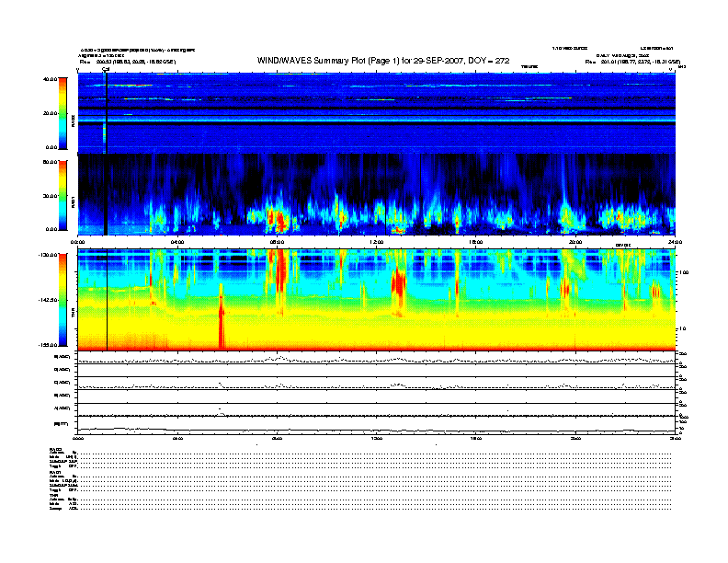This screenshot has width=728, height=563.
Task: Click the RAD2 spectrogram panel
Action: pyautogui.click(x=377, y=113)
